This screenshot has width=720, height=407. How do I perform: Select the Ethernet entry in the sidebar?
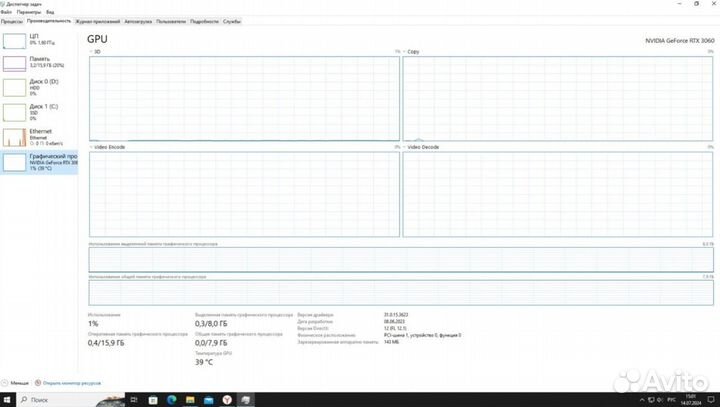pos(39,137)
